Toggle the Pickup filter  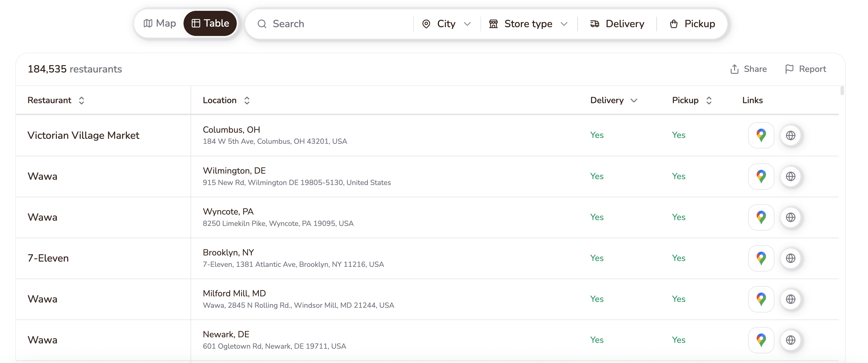click(x=692, y=24)
